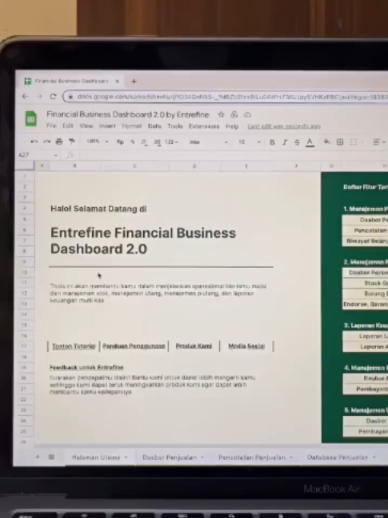Open the more number formats dropdown (123)

click(x=172, y=142)
